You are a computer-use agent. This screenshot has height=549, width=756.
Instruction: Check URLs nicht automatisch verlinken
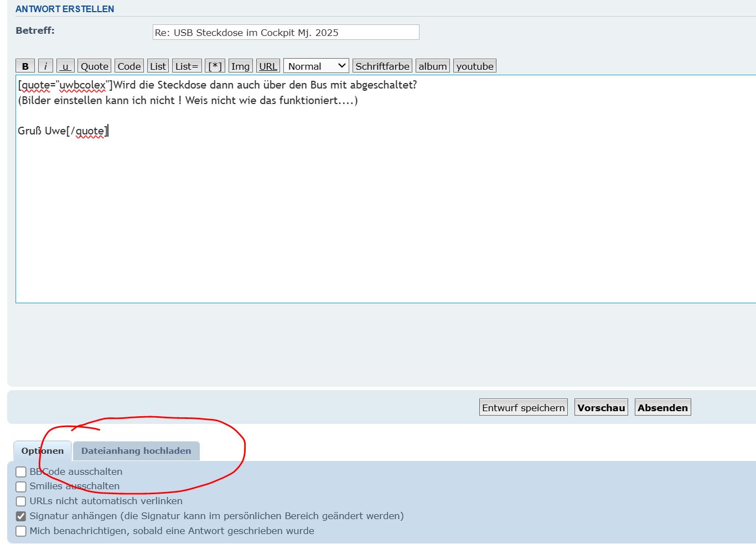[x=21, y=501]
